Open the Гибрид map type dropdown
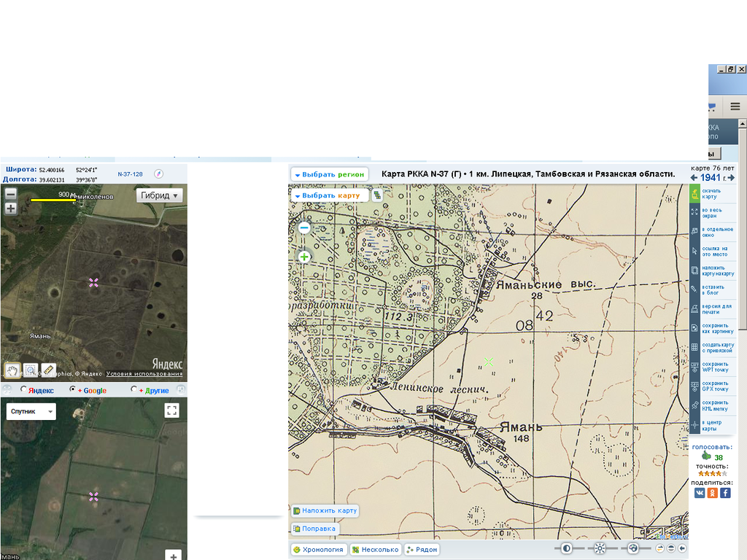Viewport: 747px width, 560px height. [160, 195]
